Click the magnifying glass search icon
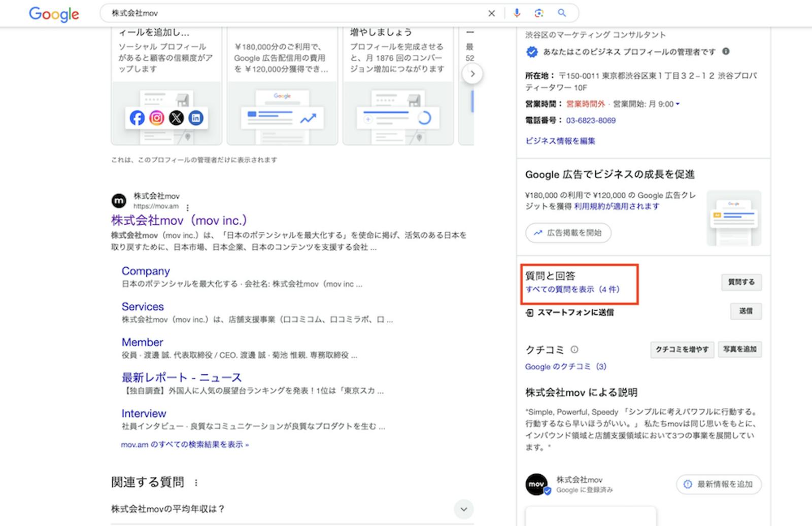Image resolution: width=812 pixels, height=526 pixels. [x=562, y=13]
